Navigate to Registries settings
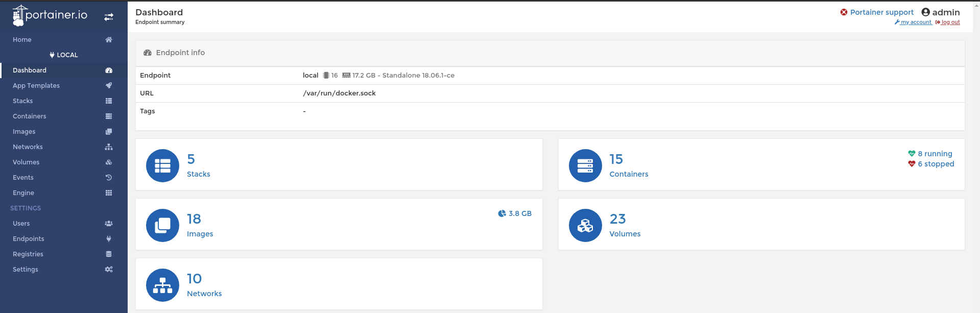Viewport: 980px width, 313px height. pyautogui.click(x=28, y=254)
